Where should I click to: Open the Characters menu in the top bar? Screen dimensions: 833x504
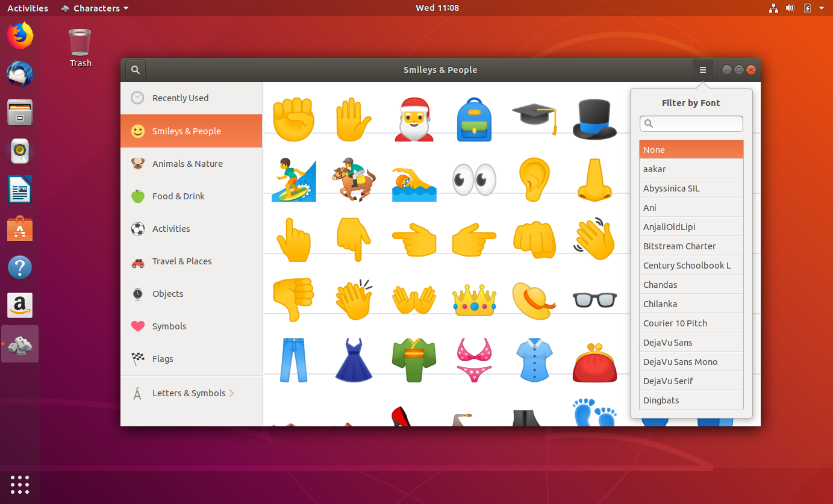tap(94, 8)
